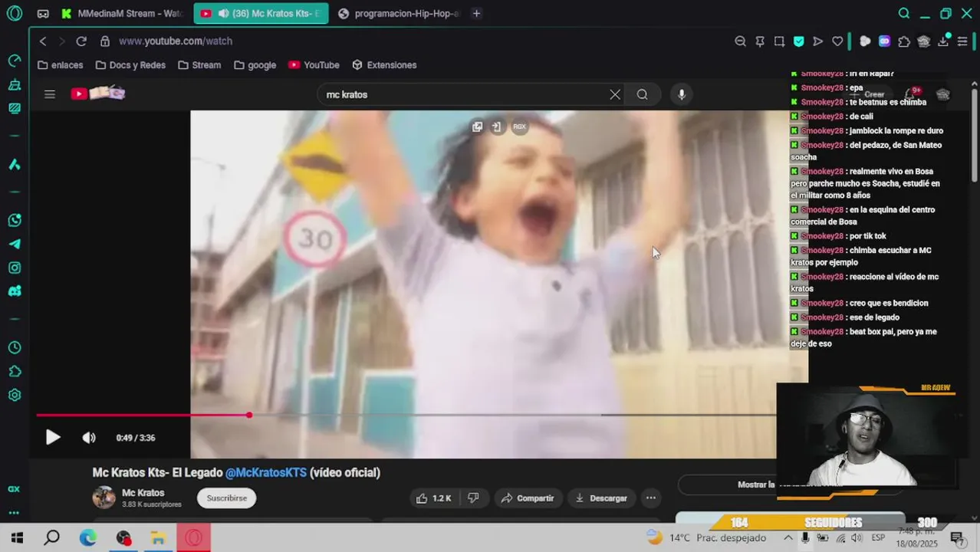The height and width of the screenshot is (552, 980).
Task: Switch to MMedinaM Stream tab
Action: click(x=122, y=13)
